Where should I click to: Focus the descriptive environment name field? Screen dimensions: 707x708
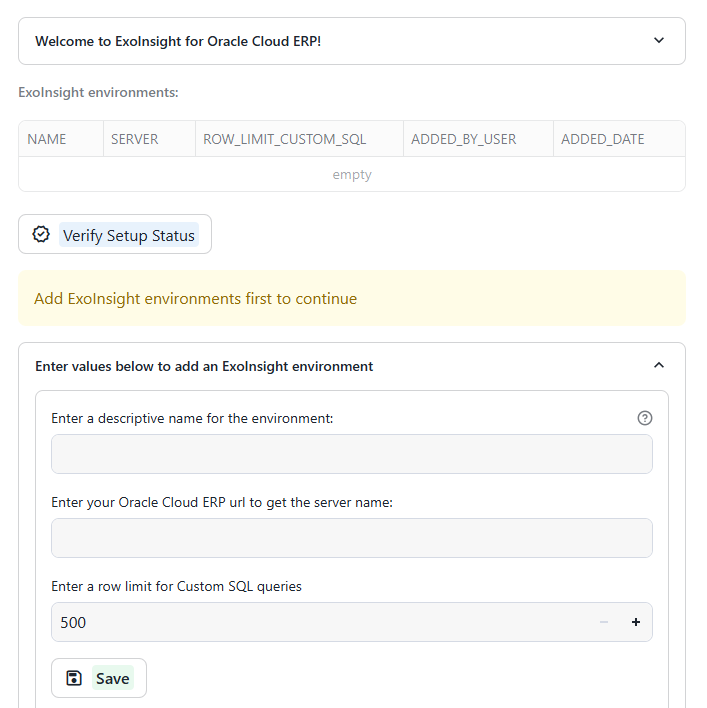tap(352, 454)
